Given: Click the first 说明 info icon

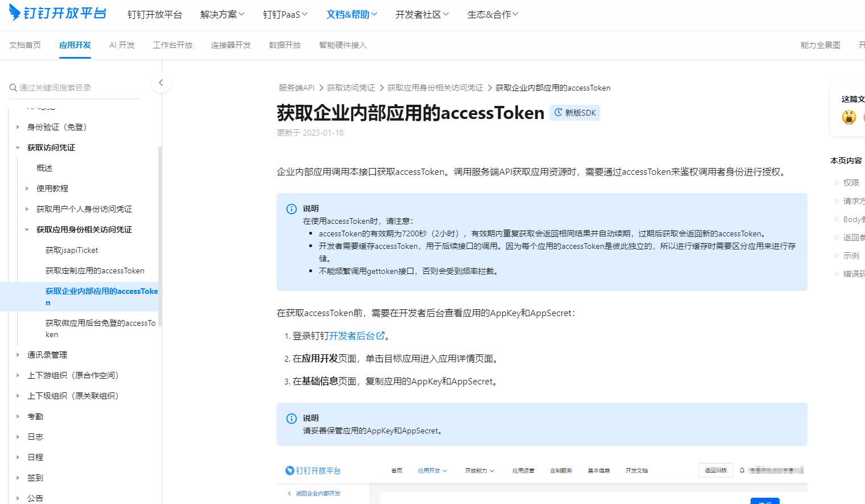Looking at the screenshot, I should [x=292, y=209].
